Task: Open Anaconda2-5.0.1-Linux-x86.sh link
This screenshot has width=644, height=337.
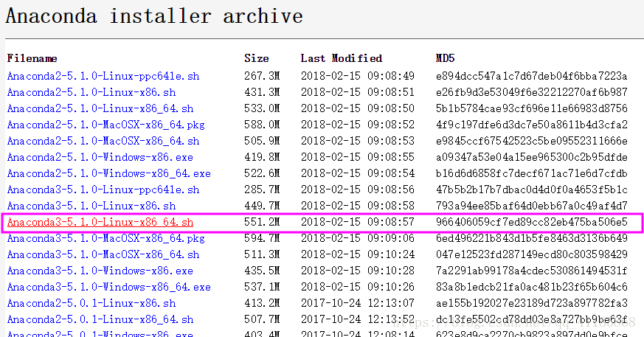Action: (x=91, y=303)
